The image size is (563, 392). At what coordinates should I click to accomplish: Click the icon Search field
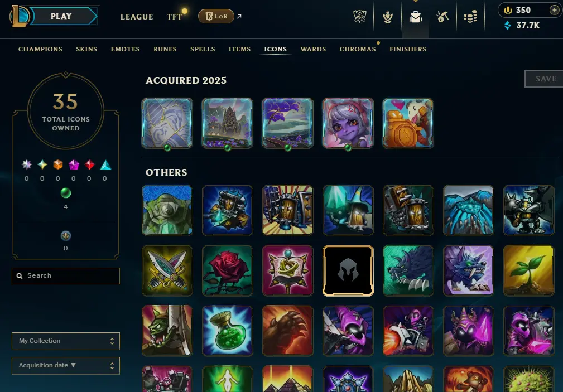[x=66, y=275]
